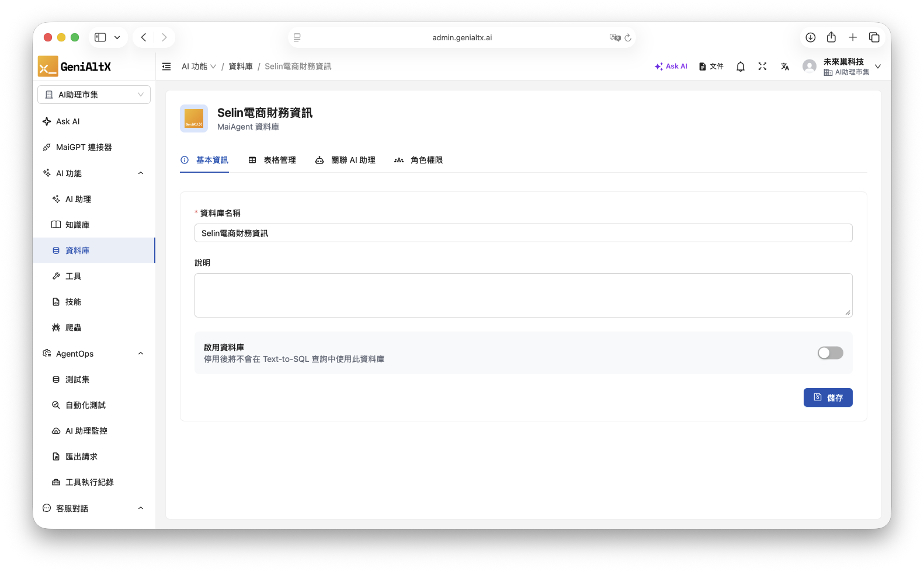
Task: Open the language translation icon
Action: pyautogui.click(x=785, y=67)
